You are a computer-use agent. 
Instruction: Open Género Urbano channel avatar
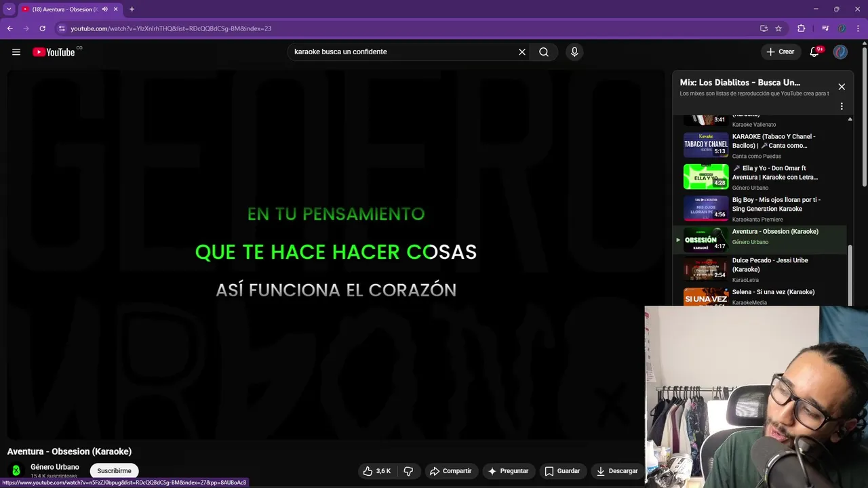[16, 470]
